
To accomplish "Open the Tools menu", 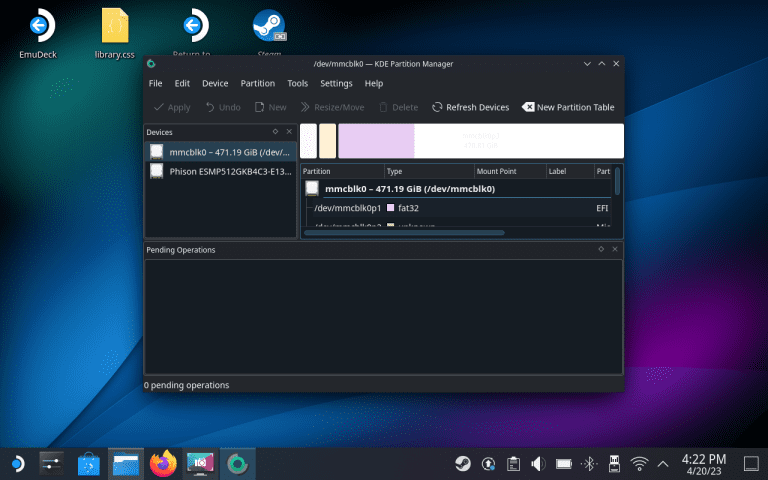I will tap(297, 84).
